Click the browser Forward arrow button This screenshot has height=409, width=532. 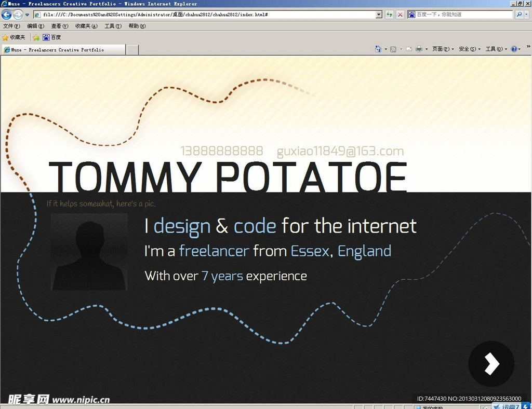click(x=18, y=15)
